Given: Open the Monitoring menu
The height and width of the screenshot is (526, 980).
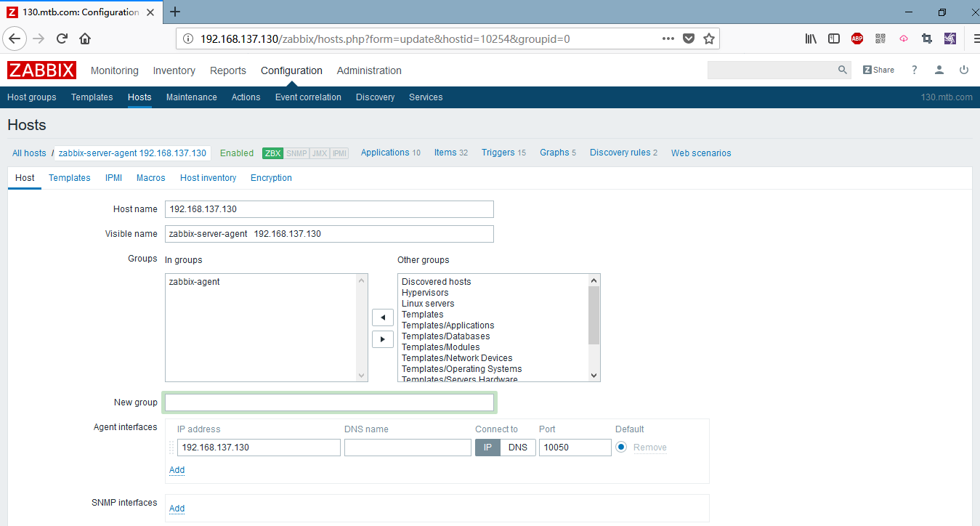Looking at the screenshot, I should click(x=115, y=70).
